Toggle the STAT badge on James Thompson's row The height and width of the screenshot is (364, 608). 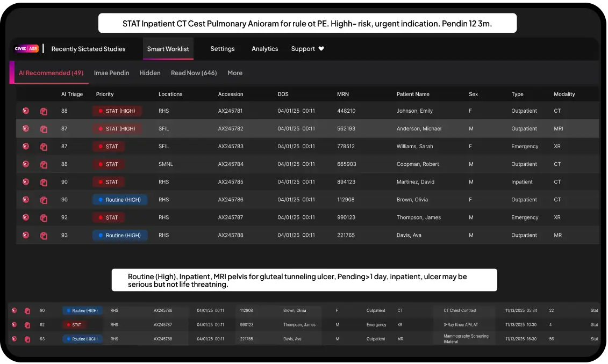pos(109,217)
